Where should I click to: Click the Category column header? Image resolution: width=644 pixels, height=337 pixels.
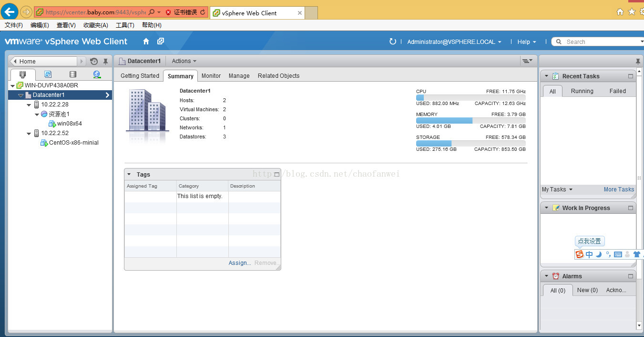tap(203, 186)
